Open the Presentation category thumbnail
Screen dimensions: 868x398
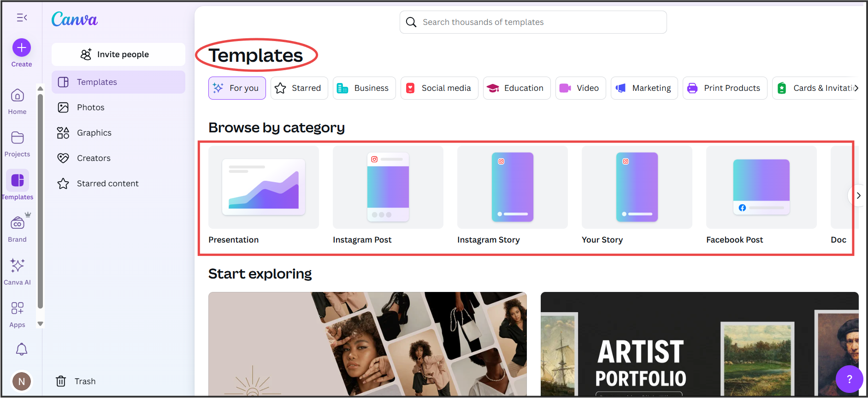click(264, 187)
